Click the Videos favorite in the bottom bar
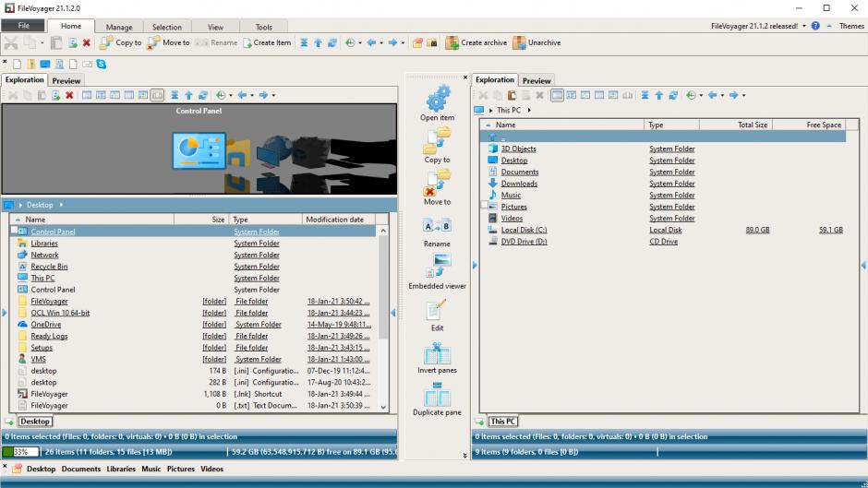Image resolution: width=868 pixels, height=488 pixels. coord(212,469)
